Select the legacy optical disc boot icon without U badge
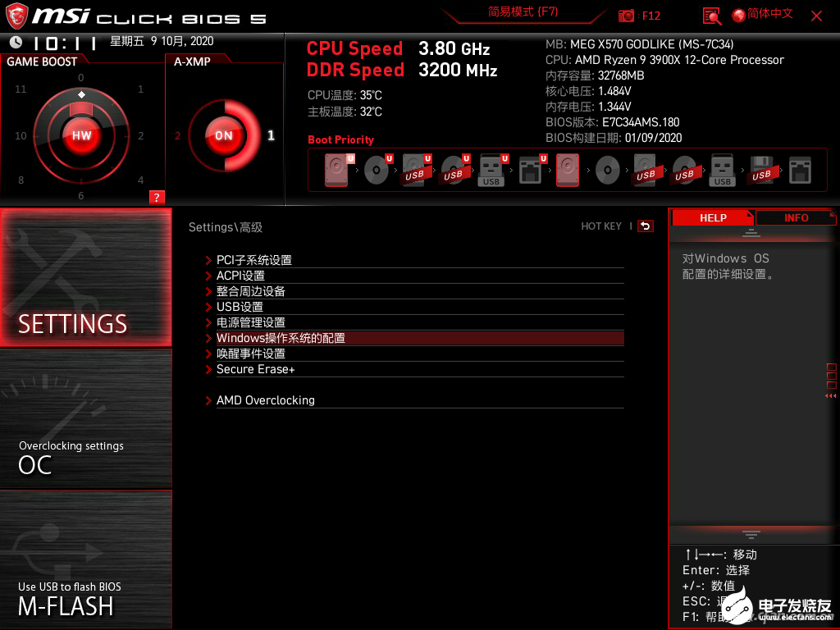This screenshot has height=630, width=840. point(608,171)
